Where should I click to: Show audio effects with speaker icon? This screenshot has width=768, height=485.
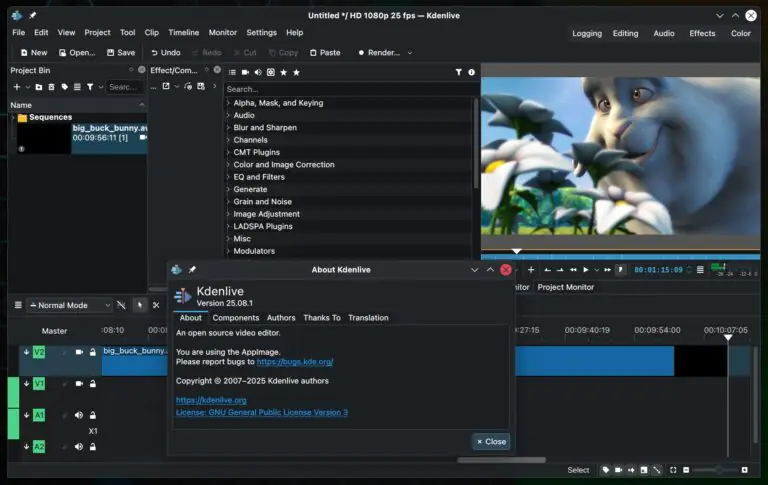pyautogui.click(x=257, y=72)
